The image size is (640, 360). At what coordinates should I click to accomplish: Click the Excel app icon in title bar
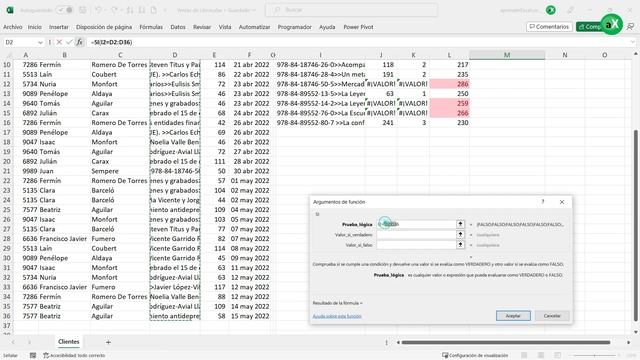(x=10, y=10)
